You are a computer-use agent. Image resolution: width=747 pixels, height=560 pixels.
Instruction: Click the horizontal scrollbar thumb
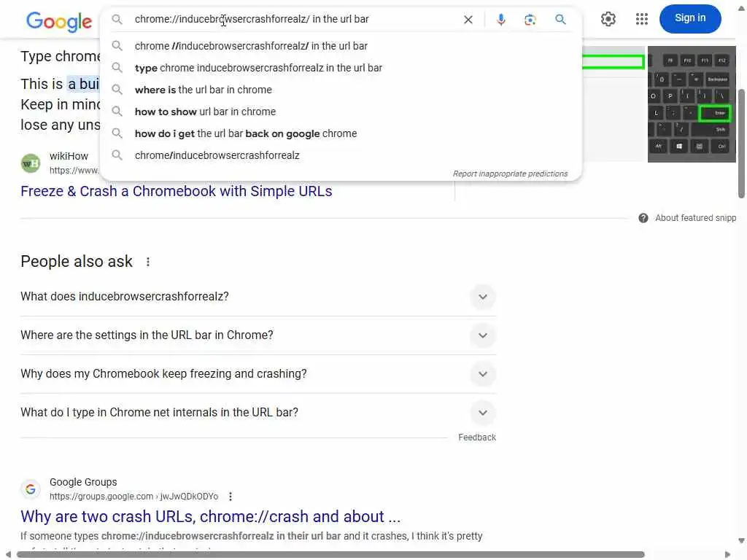click(330, 555)
